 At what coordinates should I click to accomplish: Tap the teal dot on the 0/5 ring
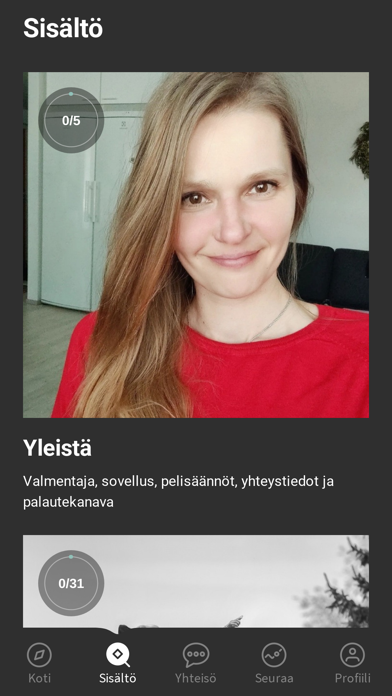(x=71, y=94)
